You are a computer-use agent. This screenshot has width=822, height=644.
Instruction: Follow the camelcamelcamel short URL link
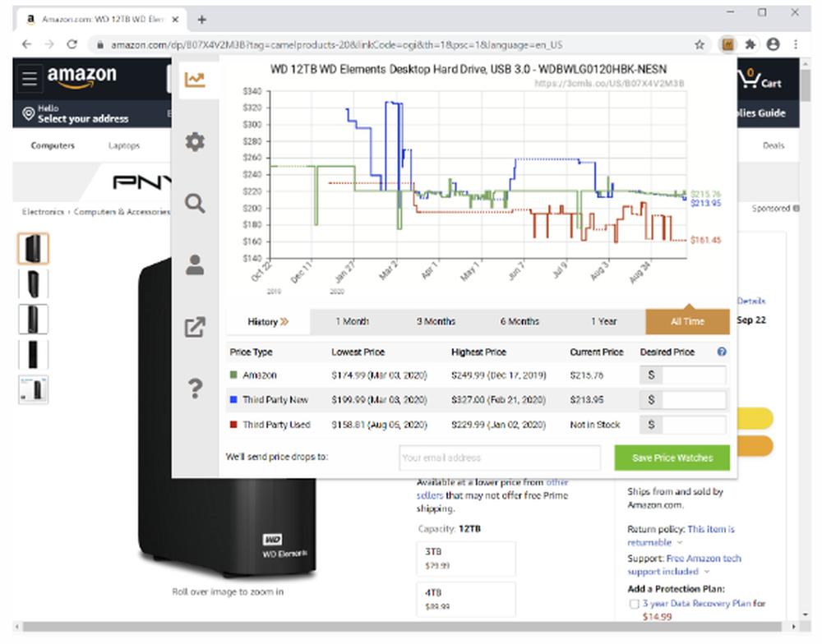609,83
